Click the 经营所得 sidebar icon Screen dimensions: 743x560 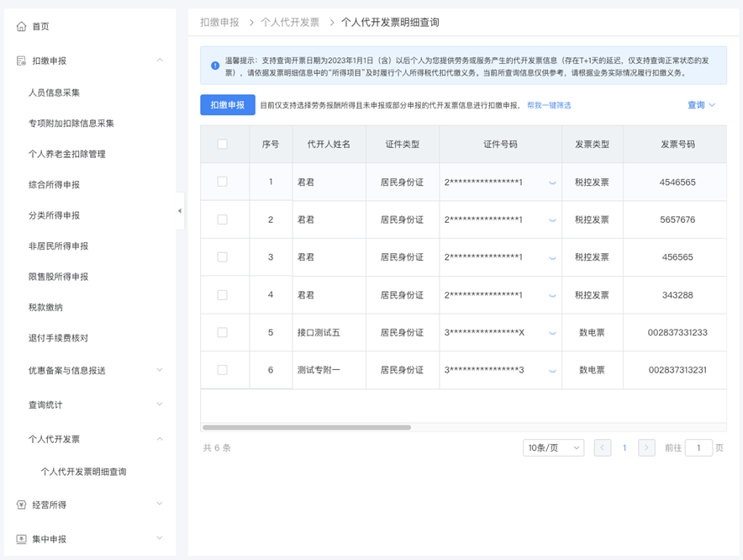pos(21,504)
